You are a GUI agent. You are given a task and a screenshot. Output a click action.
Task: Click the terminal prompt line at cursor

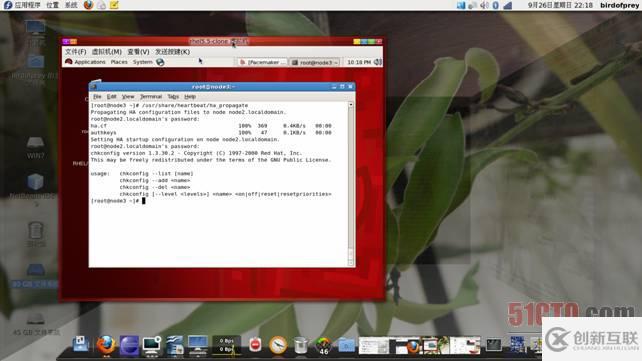(118, 201)
